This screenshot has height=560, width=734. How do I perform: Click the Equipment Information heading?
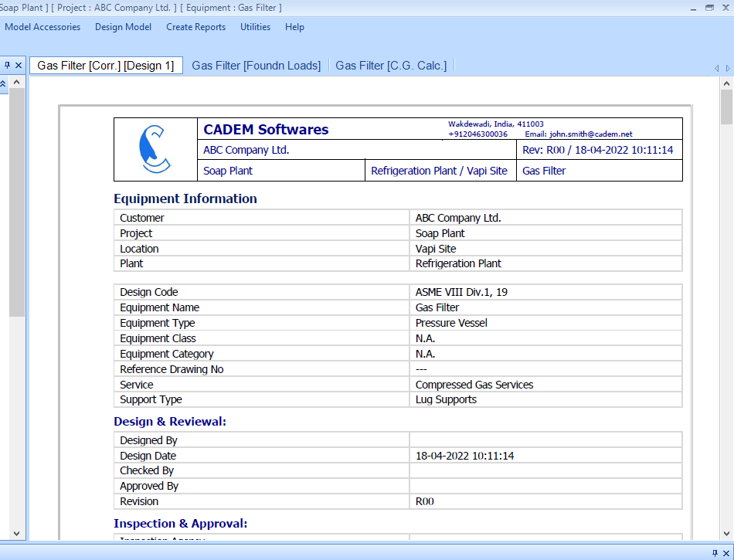185,199
